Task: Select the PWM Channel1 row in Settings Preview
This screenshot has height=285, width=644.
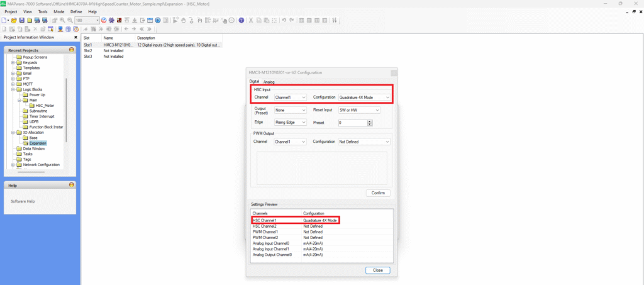Action: pyautogui.click(x=323, y=232)
